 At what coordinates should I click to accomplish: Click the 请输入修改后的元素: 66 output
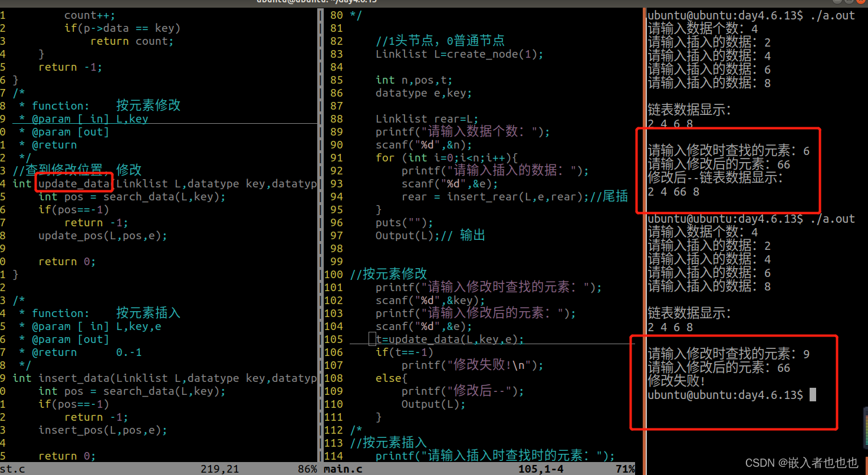[718, 164]
